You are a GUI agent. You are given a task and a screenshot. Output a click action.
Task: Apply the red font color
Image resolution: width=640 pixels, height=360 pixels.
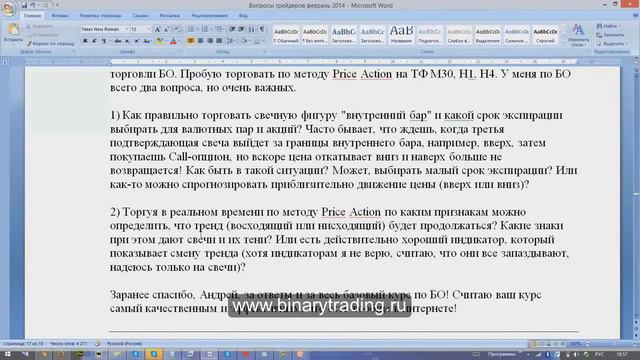click(x=173, y=41)
